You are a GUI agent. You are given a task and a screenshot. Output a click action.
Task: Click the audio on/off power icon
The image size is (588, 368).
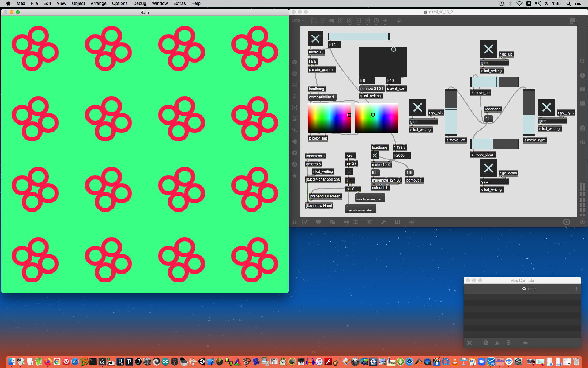pos(582,222)
